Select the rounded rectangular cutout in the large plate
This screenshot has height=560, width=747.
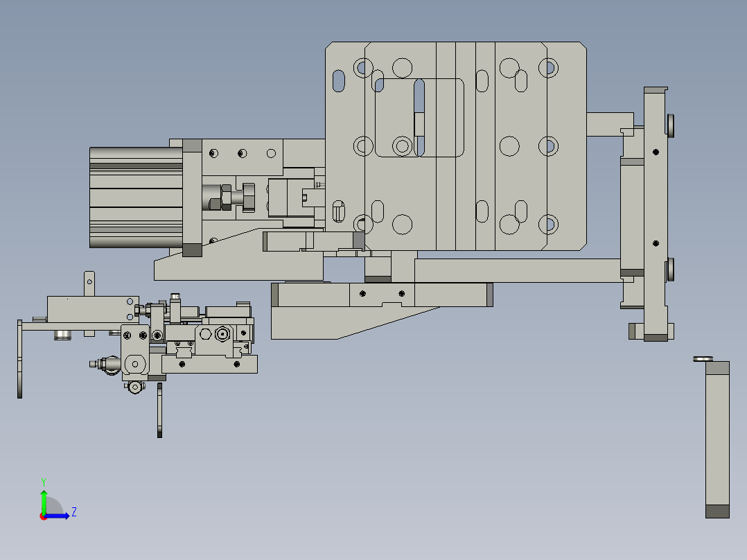click(419, 118)
